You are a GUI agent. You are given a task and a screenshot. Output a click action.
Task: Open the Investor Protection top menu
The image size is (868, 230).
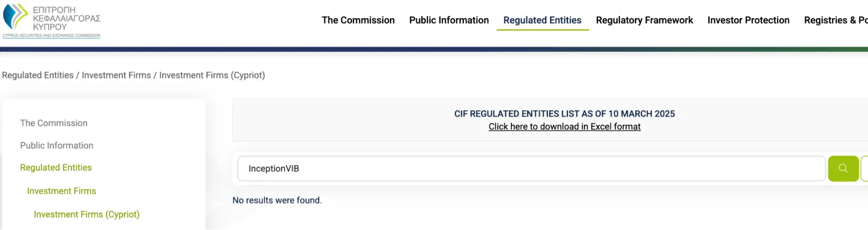click(748, 20)
